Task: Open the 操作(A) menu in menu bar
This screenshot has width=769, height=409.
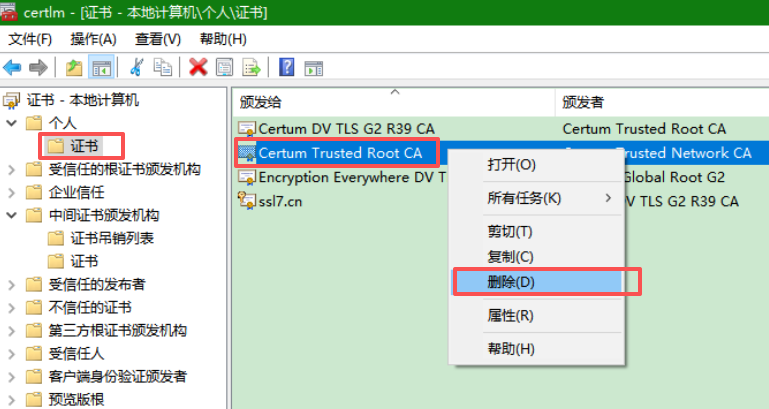Action: point(93,39)
